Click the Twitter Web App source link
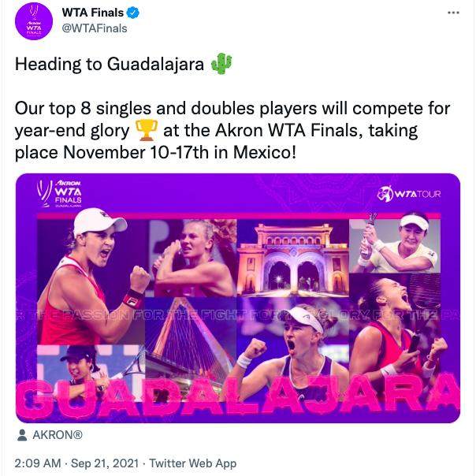Image resolution: width=476 pixels, height=476 pixels. (193, 463)
